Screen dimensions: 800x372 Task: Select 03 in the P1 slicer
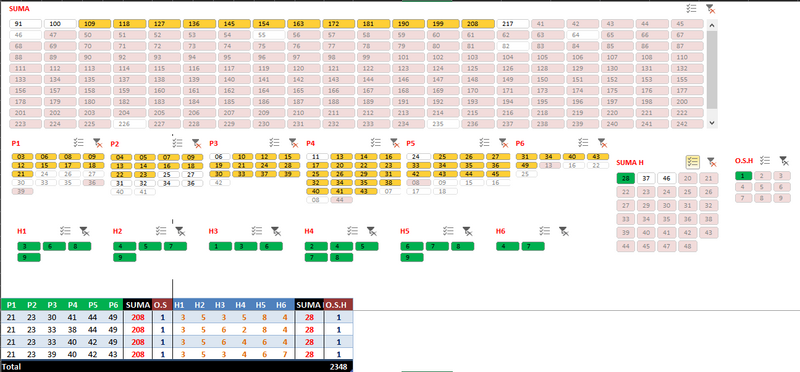22,157
